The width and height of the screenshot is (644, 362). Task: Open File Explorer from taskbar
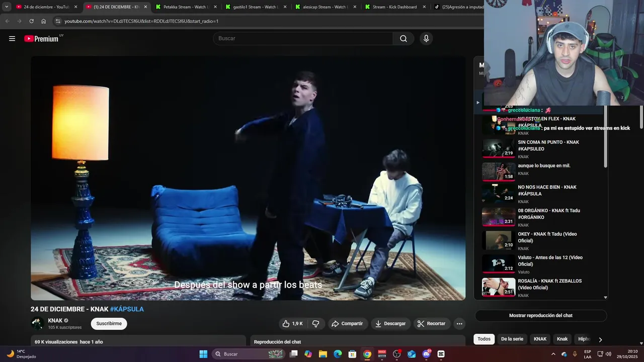pos(323,354)
